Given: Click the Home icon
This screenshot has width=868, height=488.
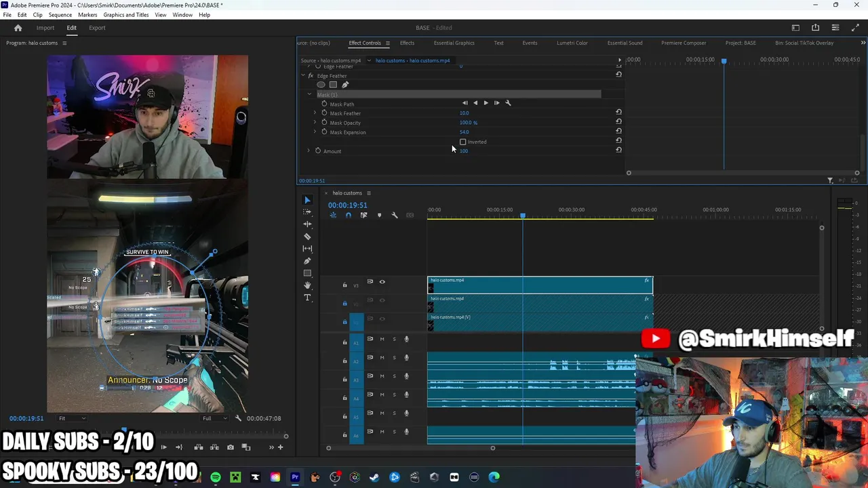Looking at the screenshot, I should point(18,28).
